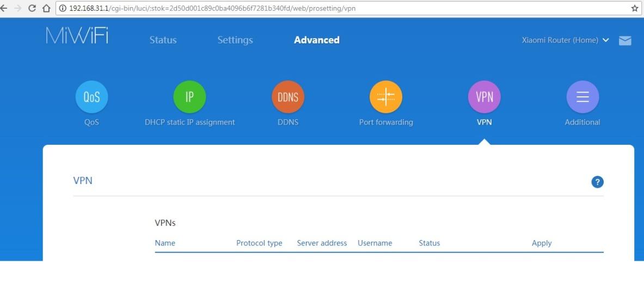Open the orange DDNS icon

(287, 98)
